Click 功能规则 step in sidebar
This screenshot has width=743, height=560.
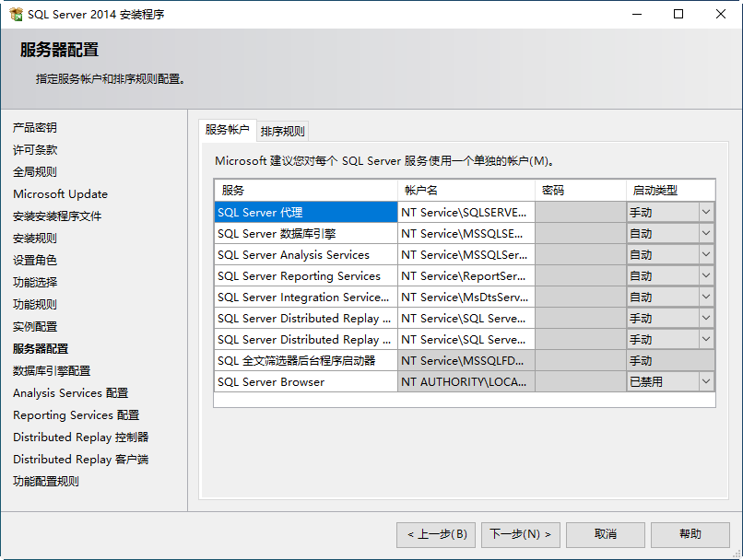click(x=35, y=304)
